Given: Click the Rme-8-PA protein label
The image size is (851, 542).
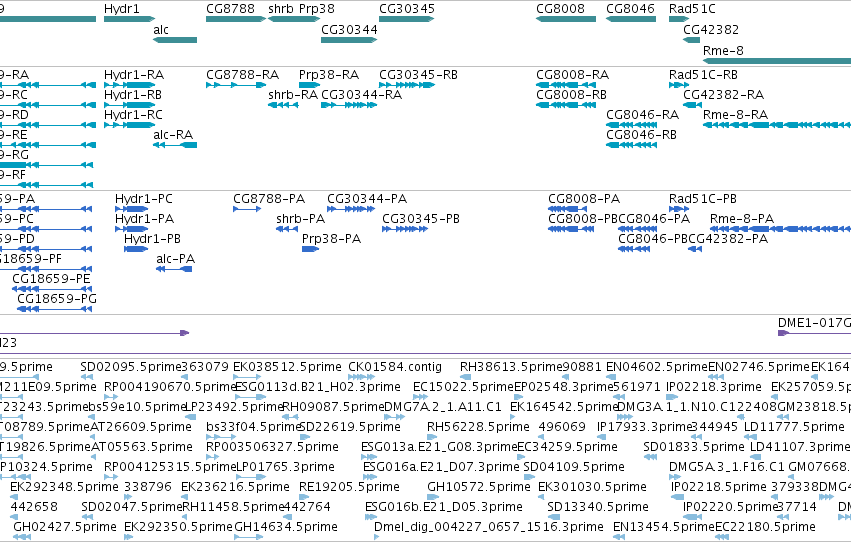Looking at the screenshot, I should coord(741,219).
